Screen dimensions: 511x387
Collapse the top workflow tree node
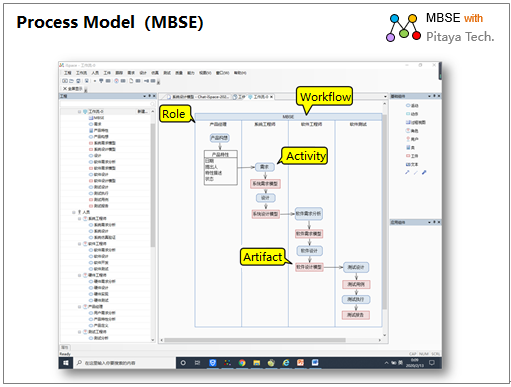coord(79,112)
